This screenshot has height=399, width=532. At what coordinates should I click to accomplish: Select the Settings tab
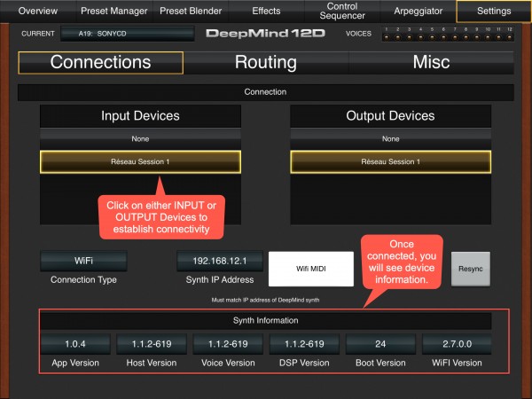(494, 11)
